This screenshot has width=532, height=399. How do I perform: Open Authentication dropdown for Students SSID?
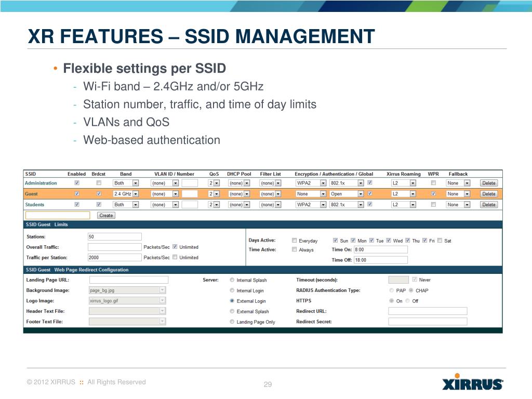tap(347, 205)
